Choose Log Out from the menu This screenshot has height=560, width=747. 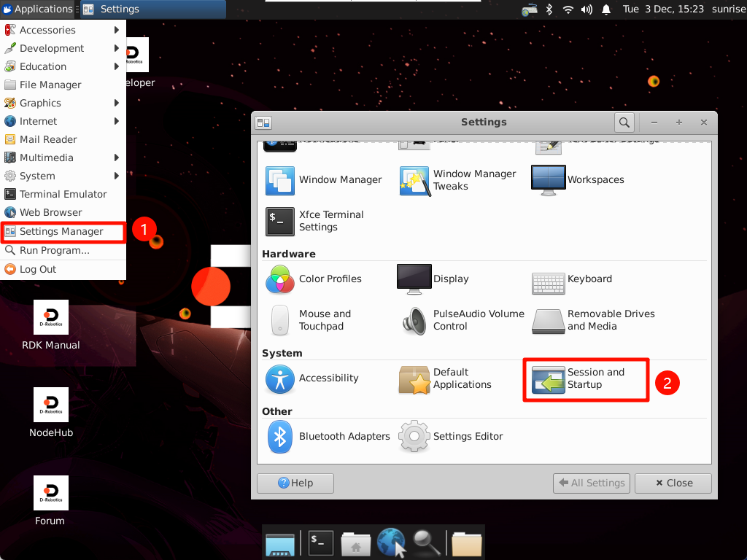click(x=63, y=270)
